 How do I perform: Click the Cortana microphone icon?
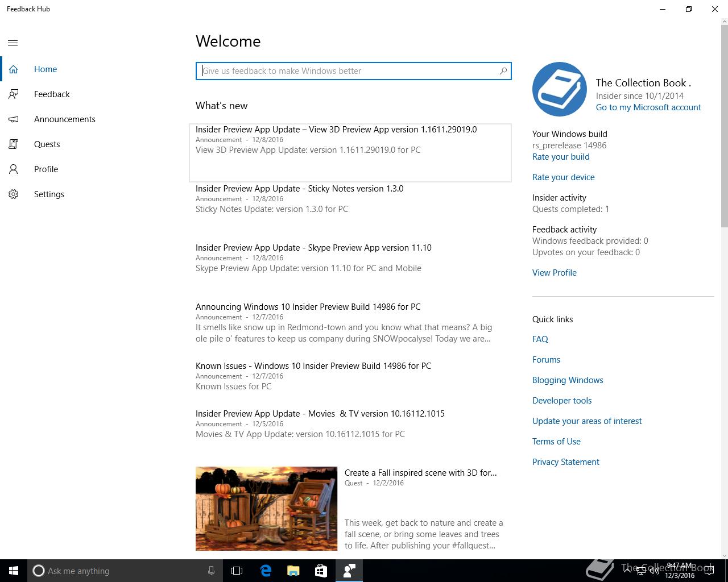coord(211,571)
